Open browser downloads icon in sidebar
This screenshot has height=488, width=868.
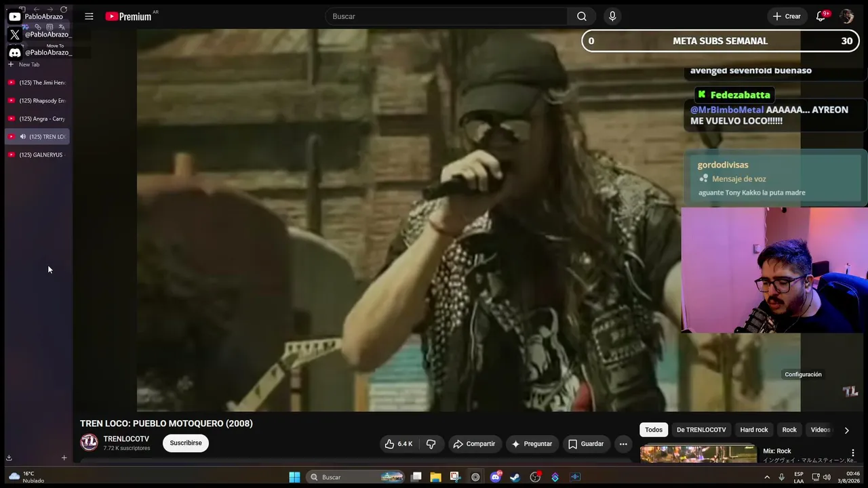pos(9,458)
